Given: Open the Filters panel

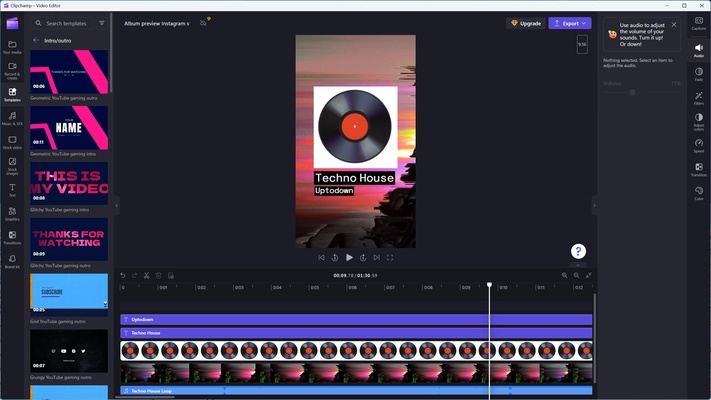Looking at the screenshot, I should [x=699, y=98].
